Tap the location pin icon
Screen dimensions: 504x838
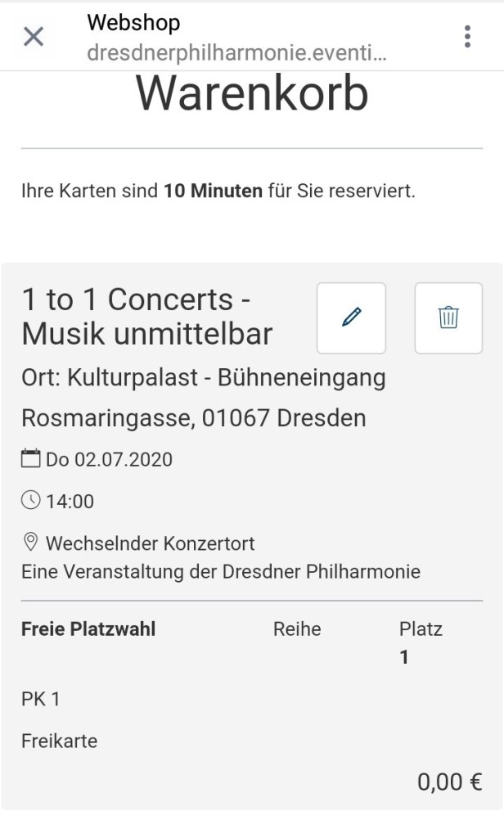[31, 543]
